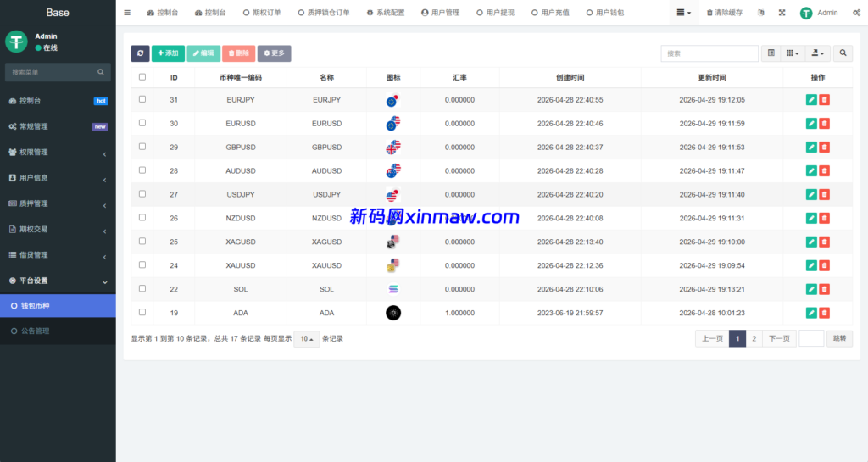Click the 更多 more button
Viewport: 868px width, 462px height.
tap(274, 53)
